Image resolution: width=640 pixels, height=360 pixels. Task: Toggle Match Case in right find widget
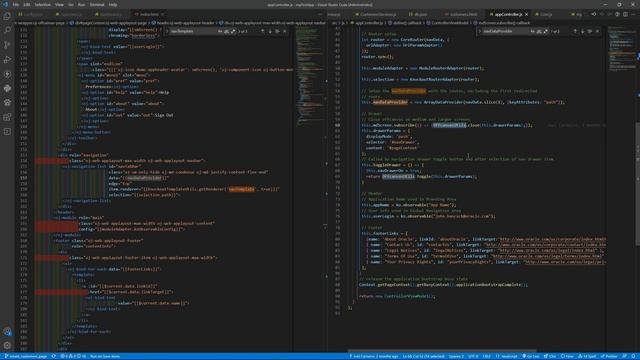pyautogui.click(x=533, y=31)
